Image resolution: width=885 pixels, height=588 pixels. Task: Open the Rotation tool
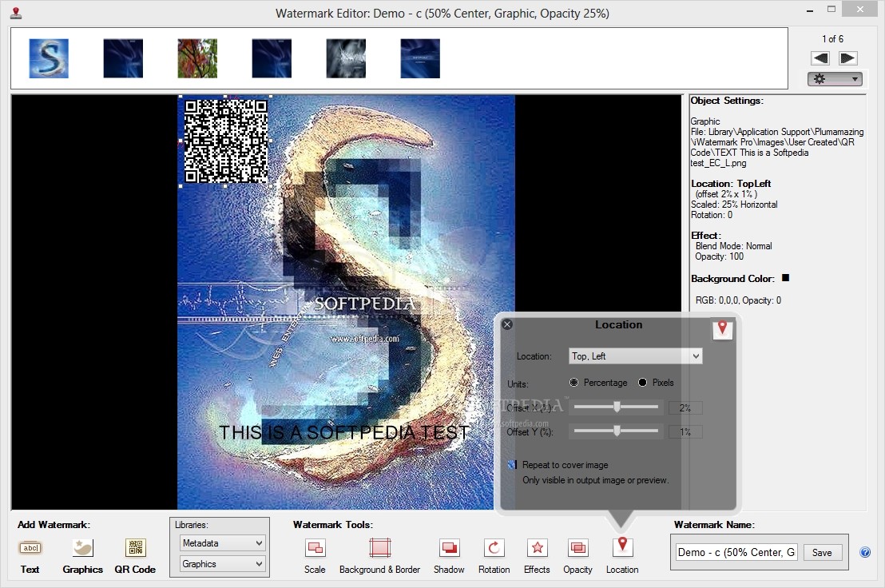(x=494, y=548)
